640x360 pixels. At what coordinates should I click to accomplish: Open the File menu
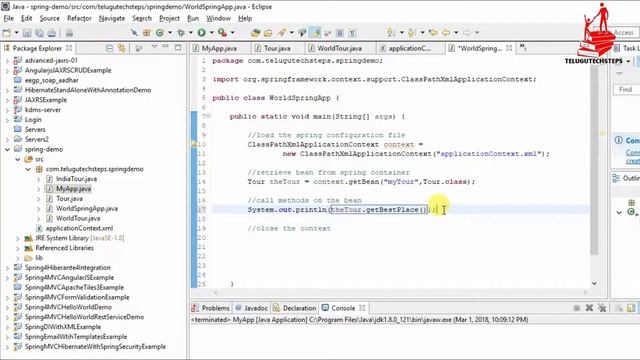tap(9, 18)
